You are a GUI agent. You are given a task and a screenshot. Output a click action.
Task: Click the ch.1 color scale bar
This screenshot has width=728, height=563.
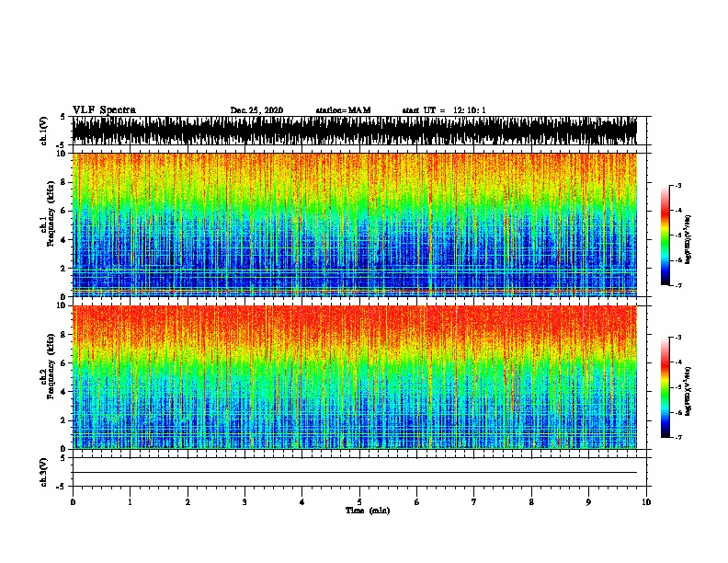point(665,236)
